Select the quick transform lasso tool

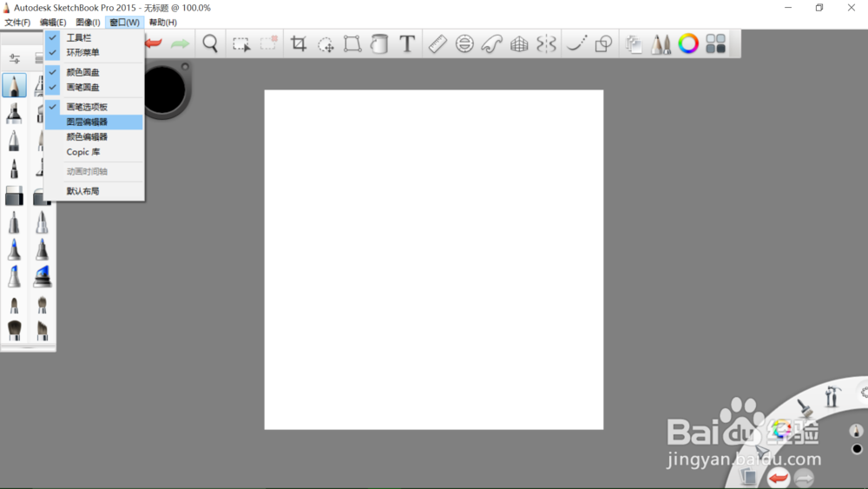tap(325, 43)
